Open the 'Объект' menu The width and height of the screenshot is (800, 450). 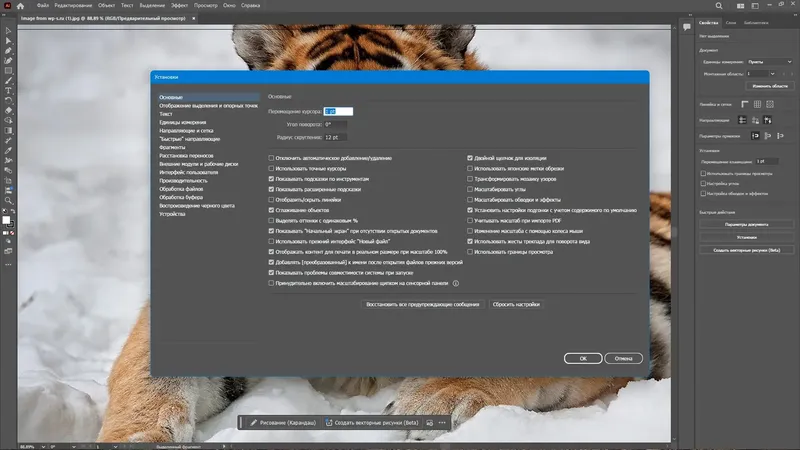[x=106, y=6]
